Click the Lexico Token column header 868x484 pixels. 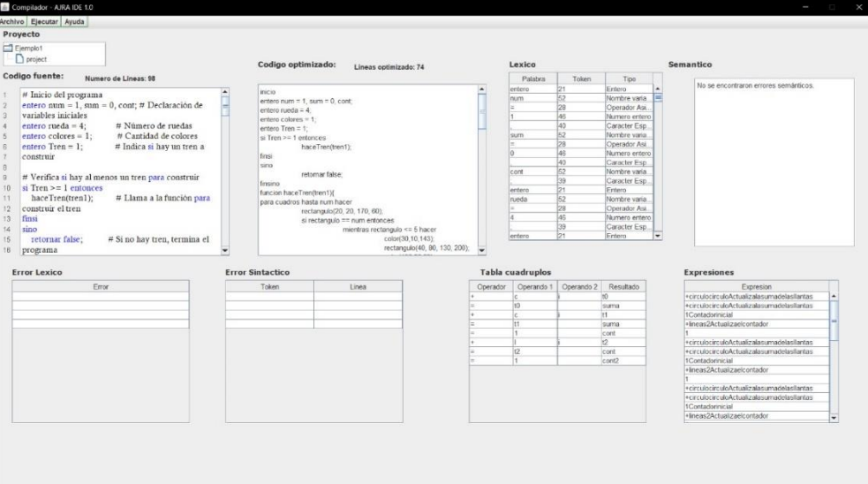pos(581,79)
